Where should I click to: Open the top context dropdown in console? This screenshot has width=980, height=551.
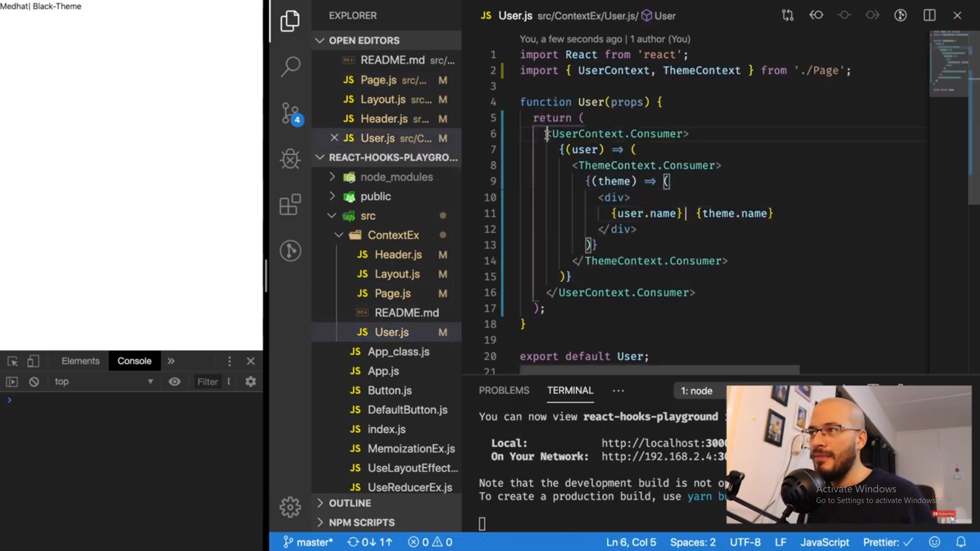104,382
